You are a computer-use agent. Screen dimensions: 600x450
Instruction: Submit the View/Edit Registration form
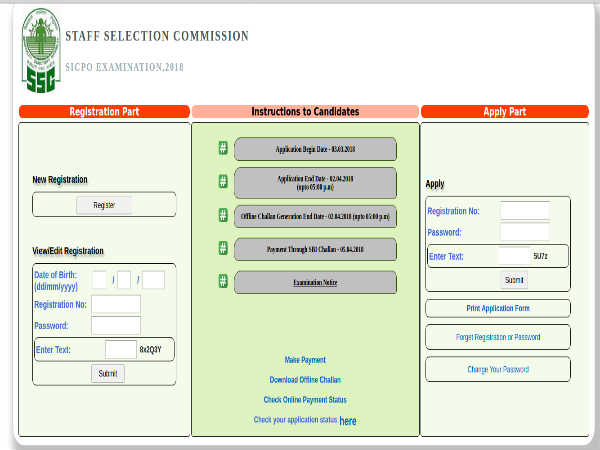108,373
